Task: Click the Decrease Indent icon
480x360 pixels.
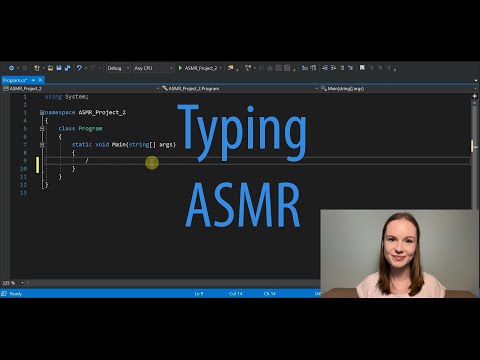Action: pyautogui.click(x=325, y=68)
